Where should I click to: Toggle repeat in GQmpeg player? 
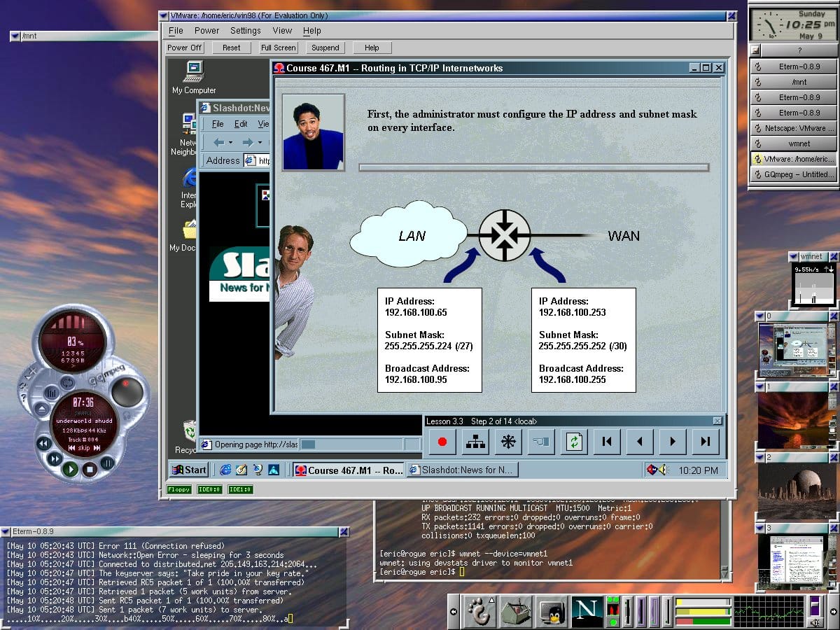point(66,383)
